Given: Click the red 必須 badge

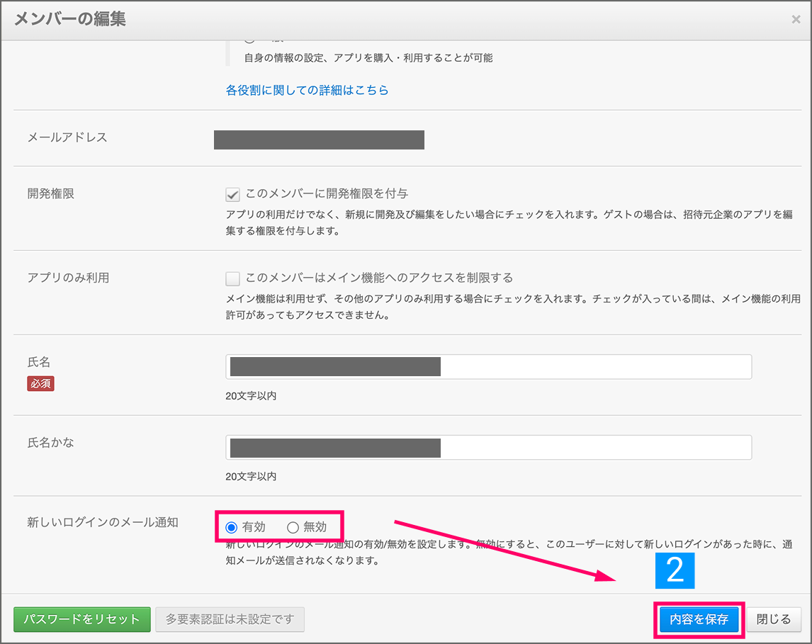Looking at the screenshot, I should (40, 383).
